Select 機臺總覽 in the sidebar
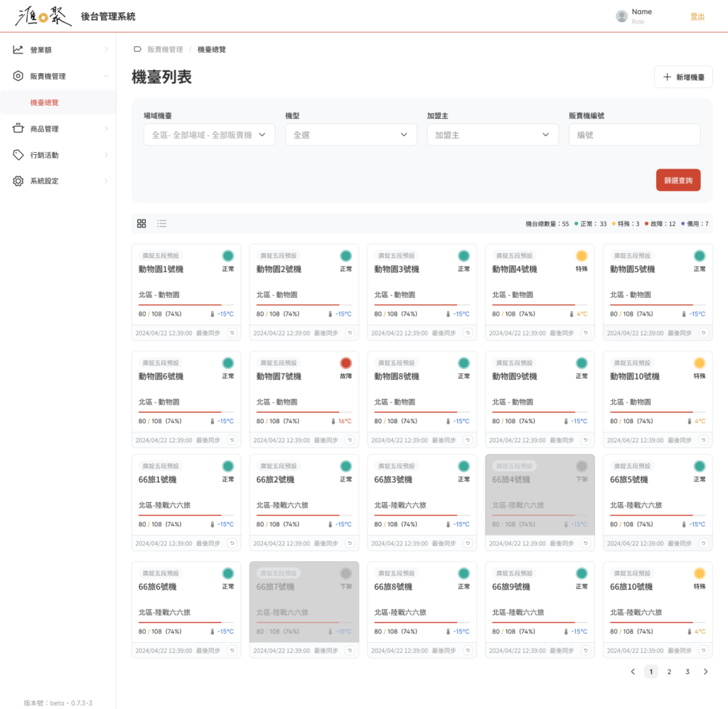728x709 pixels. [45, 102]
